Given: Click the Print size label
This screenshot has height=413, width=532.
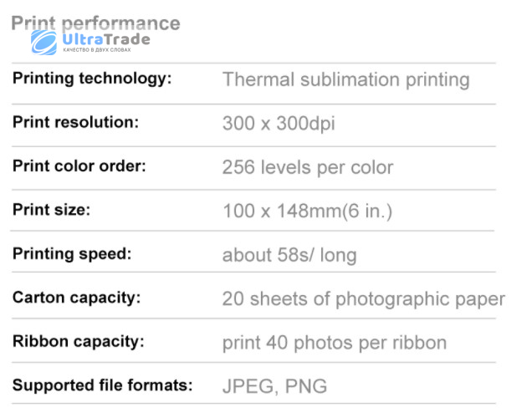Looking at the screenshot, I should pos(51,210).
